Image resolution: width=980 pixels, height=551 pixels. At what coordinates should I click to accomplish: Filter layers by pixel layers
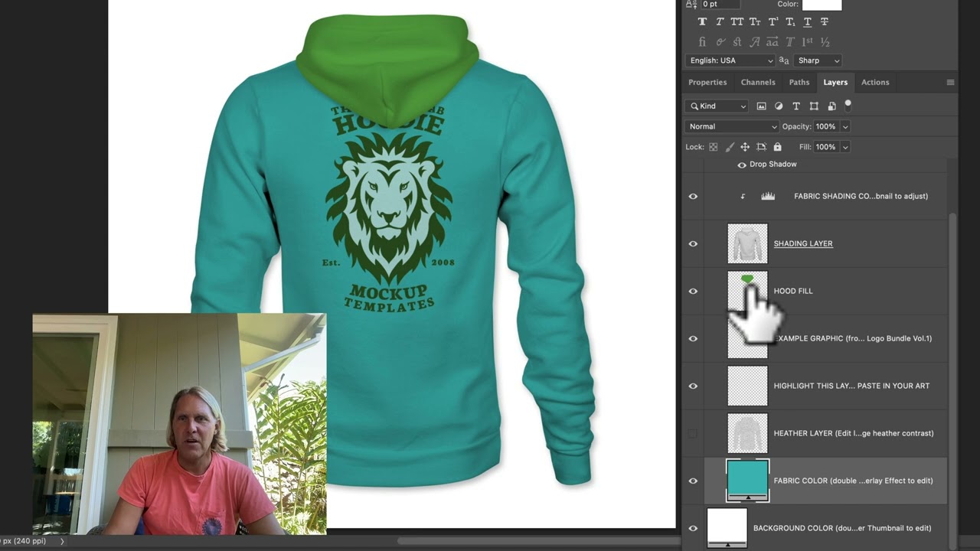pos(761,106)
